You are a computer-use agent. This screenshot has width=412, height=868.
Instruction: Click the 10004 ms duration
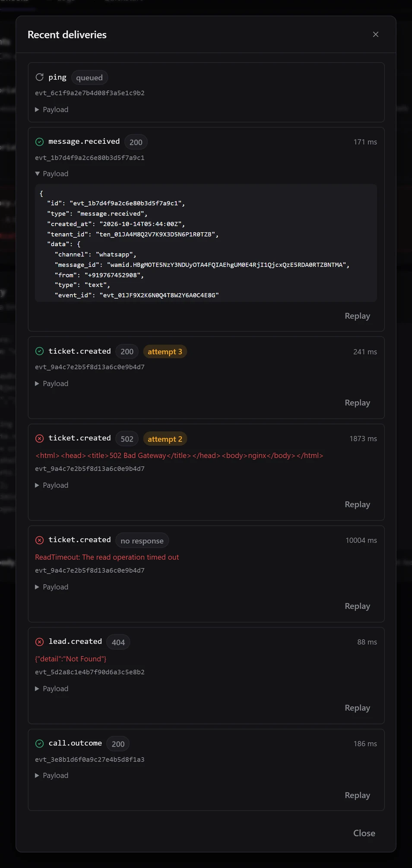pyautogui.click(x=361, y=540)
